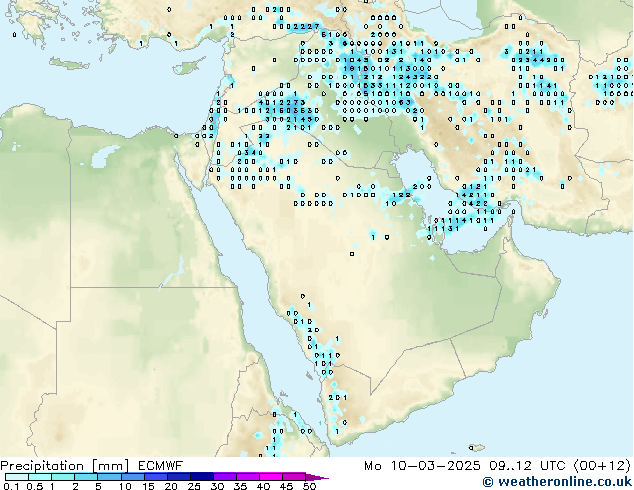Viewport: 634px width, 490px height.
Task: Click the 35–40 mm legend swatch
Action: 247,477
